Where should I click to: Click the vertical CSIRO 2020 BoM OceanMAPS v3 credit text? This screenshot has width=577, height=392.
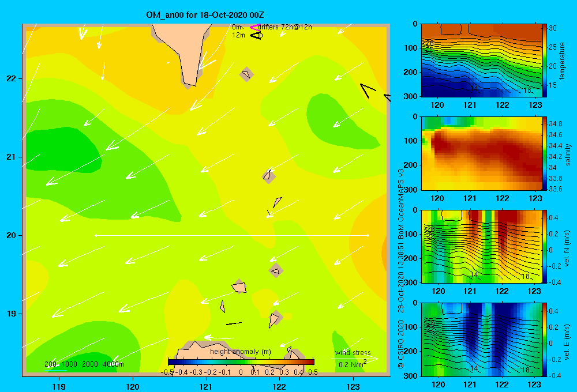[x=401, y=269]
